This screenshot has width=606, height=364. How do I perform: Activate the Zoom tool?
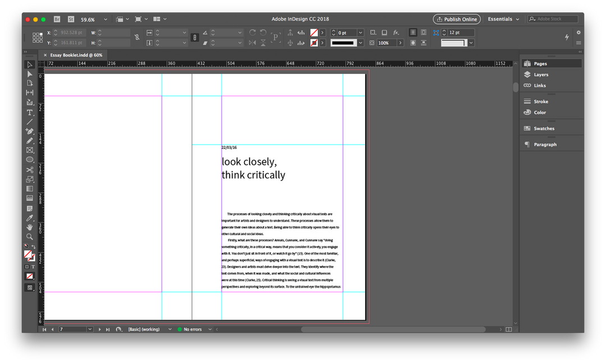pos(30,237)
